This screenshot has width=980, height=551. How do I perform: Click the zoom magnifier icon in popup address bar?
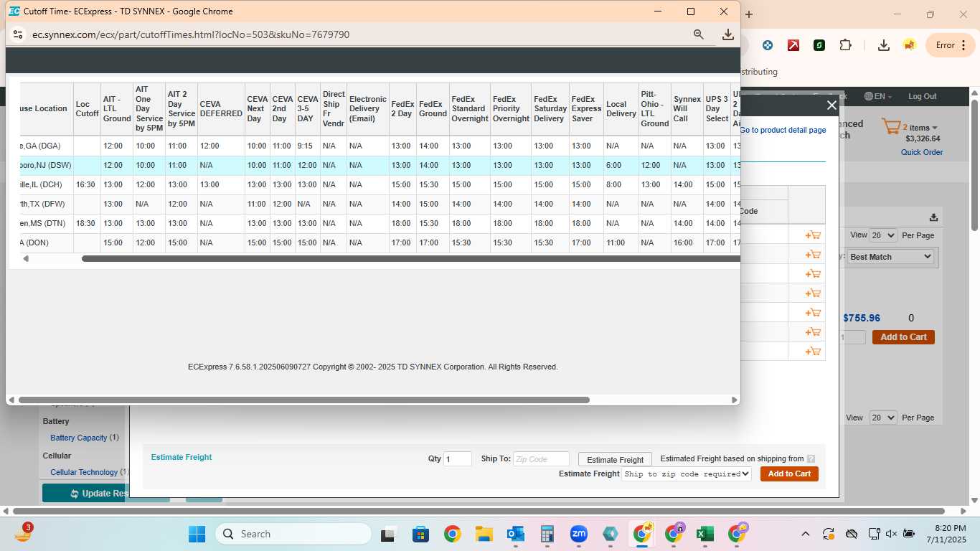point(698,34)
